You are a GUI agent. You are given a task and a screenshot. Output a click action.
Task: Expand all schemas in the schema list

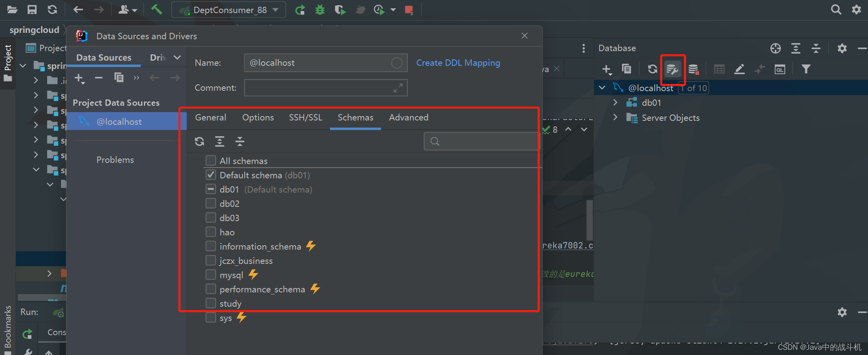(219, 141)
